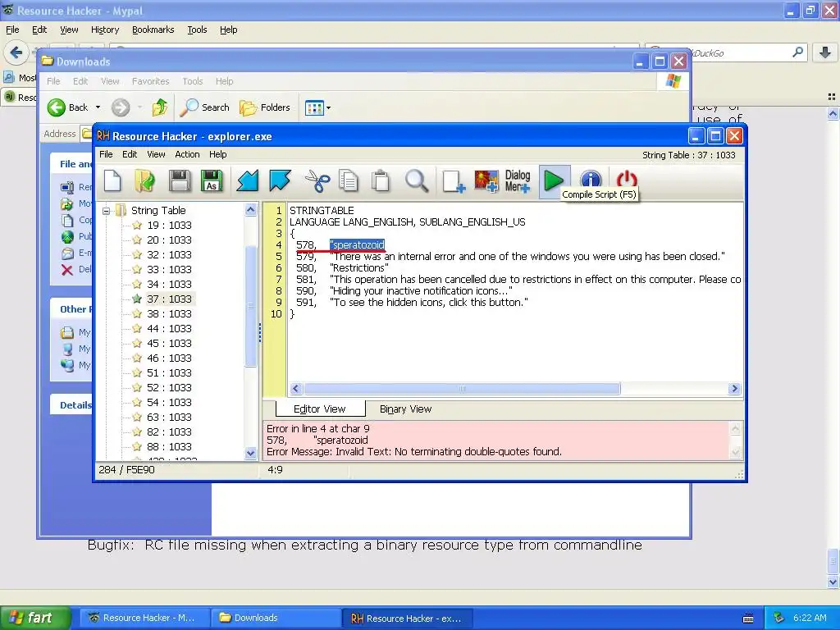
Task: Select tree item 20 : 1033
Action: 169,240
